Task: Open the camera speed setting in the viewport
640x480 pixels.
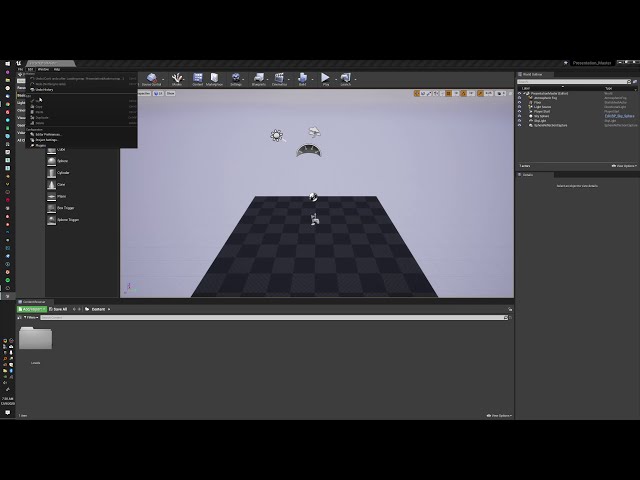Action: click(500, 93)
